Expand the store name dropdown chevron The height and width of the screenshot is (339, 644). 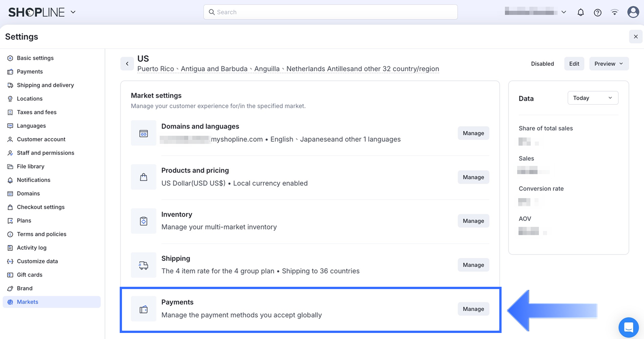pos(564,12)
